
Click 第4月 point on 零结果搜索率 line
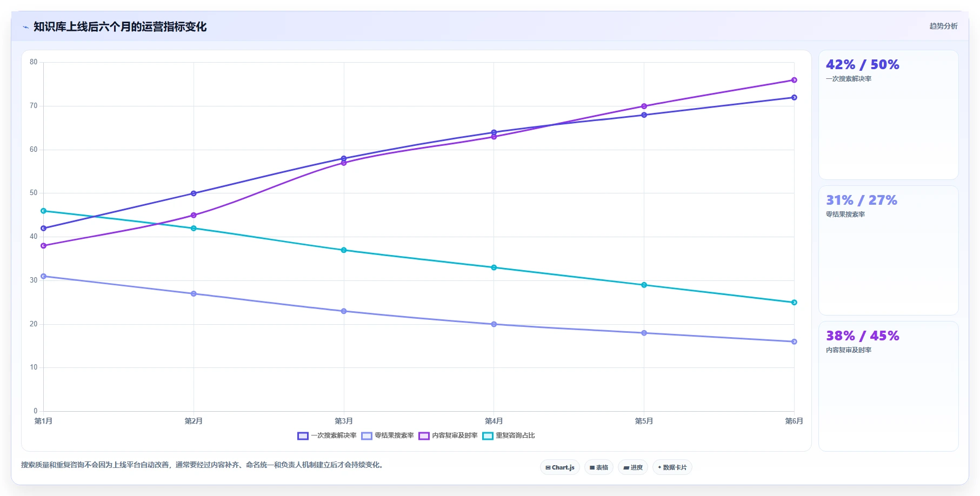(x=494, y=324)
